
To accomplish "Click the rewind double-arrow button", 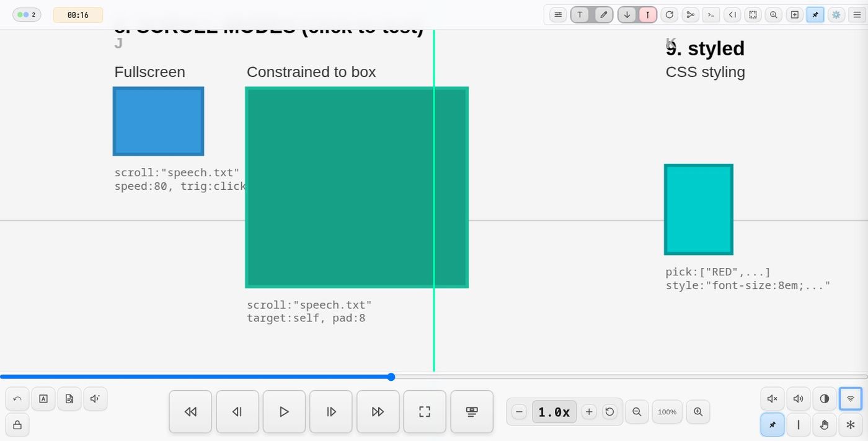I will coord(190,412).
